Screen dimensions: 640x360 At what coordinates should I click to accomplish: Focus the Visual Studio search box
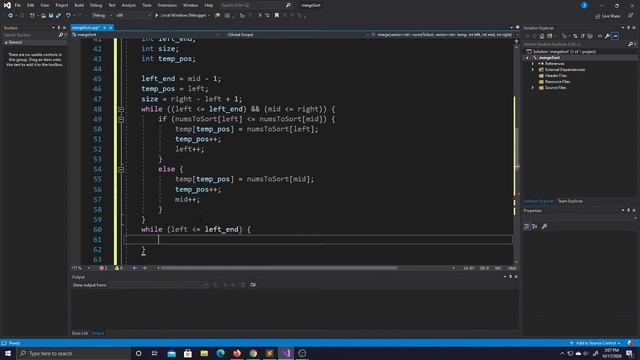pyautogui.click(x=255, y=5)
